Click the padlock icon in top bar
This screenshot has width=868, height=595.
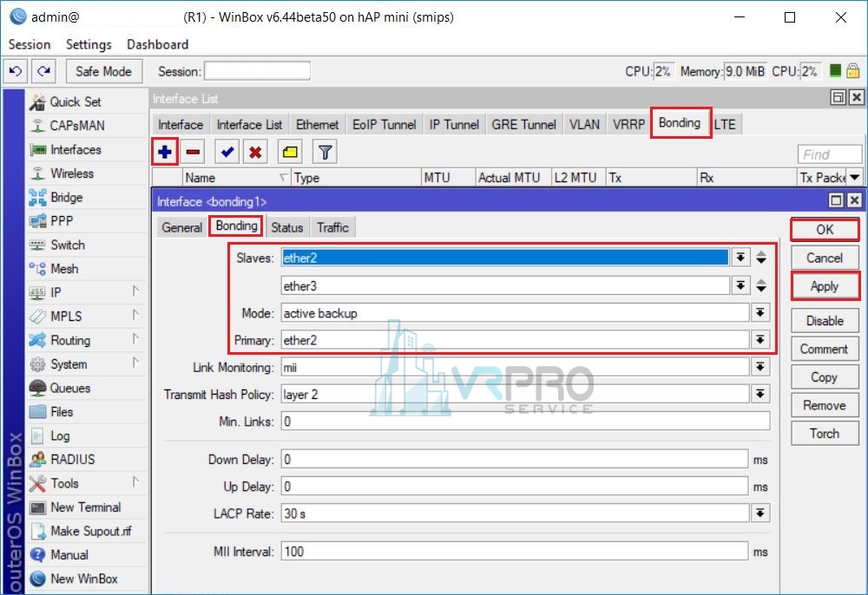click(853, 71)
